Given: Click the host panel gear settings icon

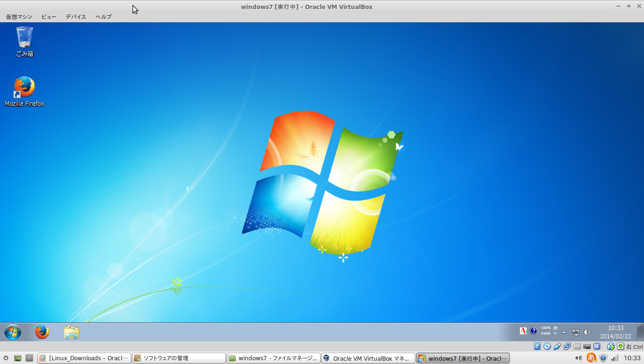Looking at the screenshot, I should [x=6, y=358].
